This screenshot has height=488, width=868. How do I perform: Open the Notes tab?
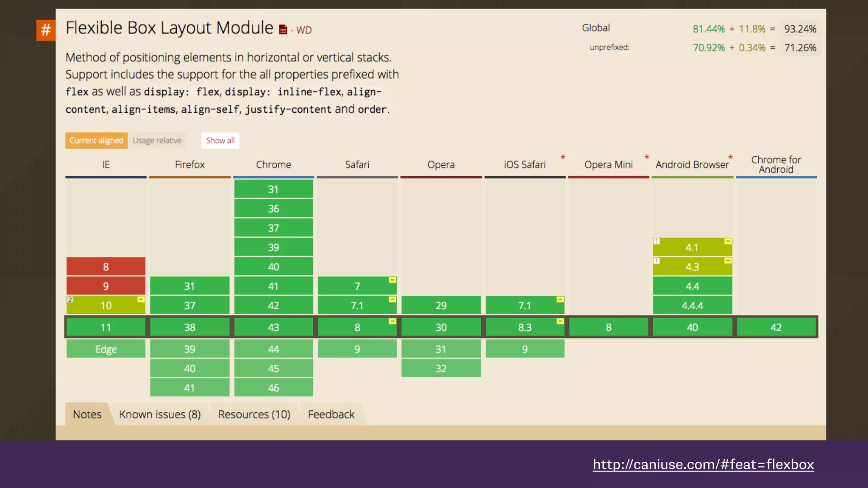(87, 414)
